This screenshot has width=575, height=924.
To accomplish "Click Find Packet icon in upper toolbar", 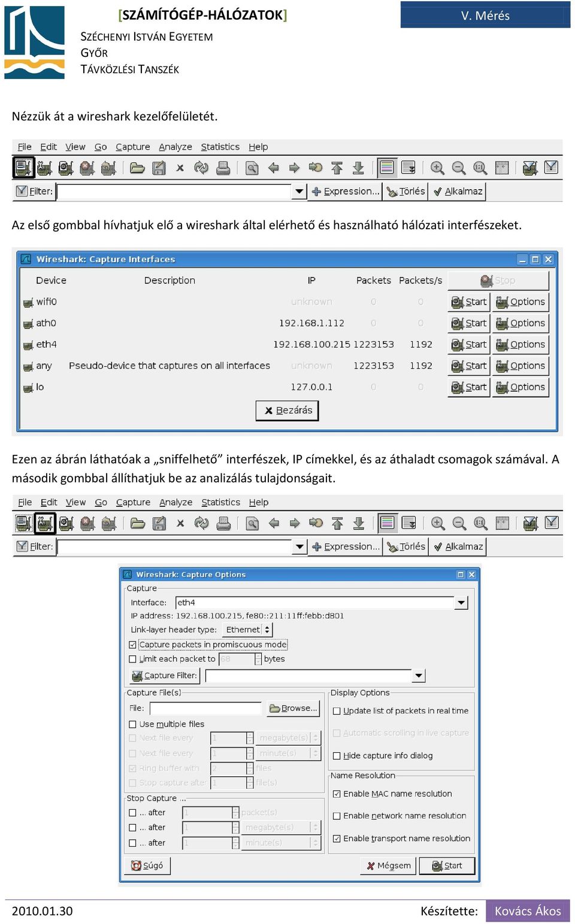I will tap(252, 168).
